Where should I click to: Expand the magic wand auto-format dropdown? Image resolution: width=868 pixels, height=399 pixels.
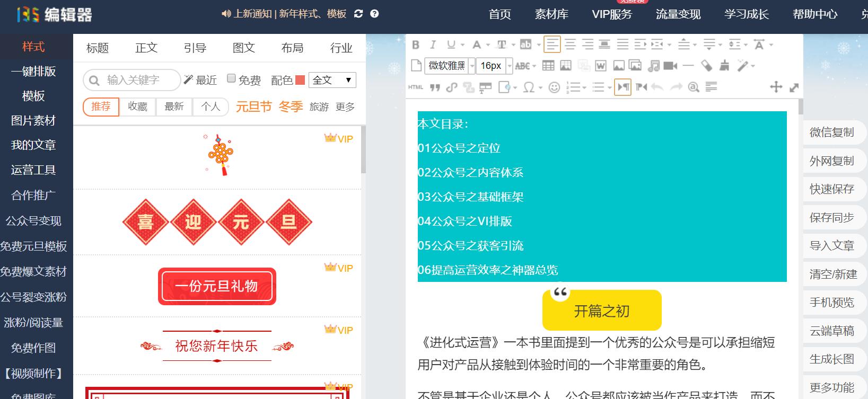[753, 66]
